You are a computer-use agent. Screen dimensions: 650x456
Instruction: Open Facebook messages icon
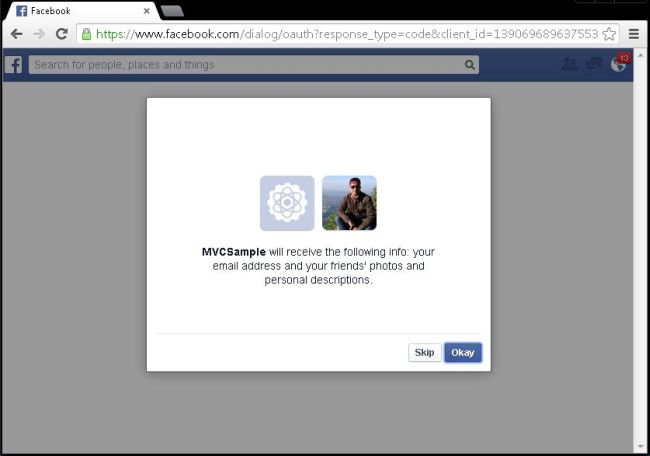[x=594, y=64]
